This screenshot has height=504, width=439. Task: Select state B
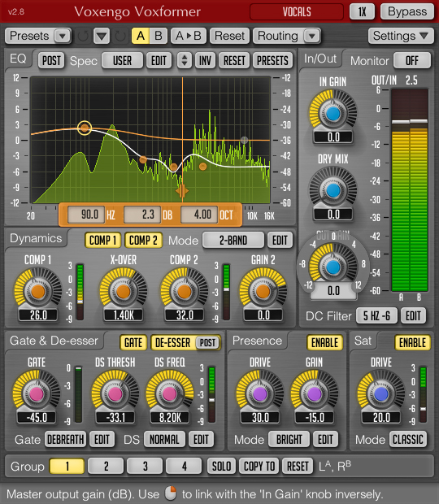[158, 36]
